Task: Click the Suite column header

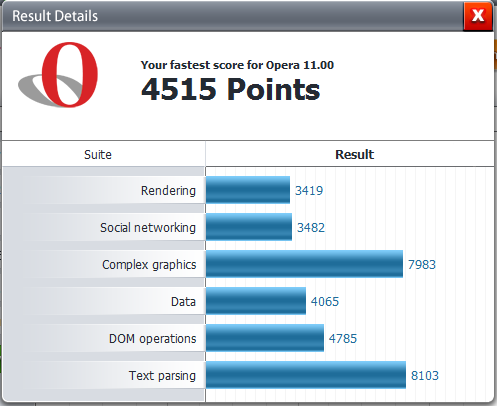Action: click(98, 154)
